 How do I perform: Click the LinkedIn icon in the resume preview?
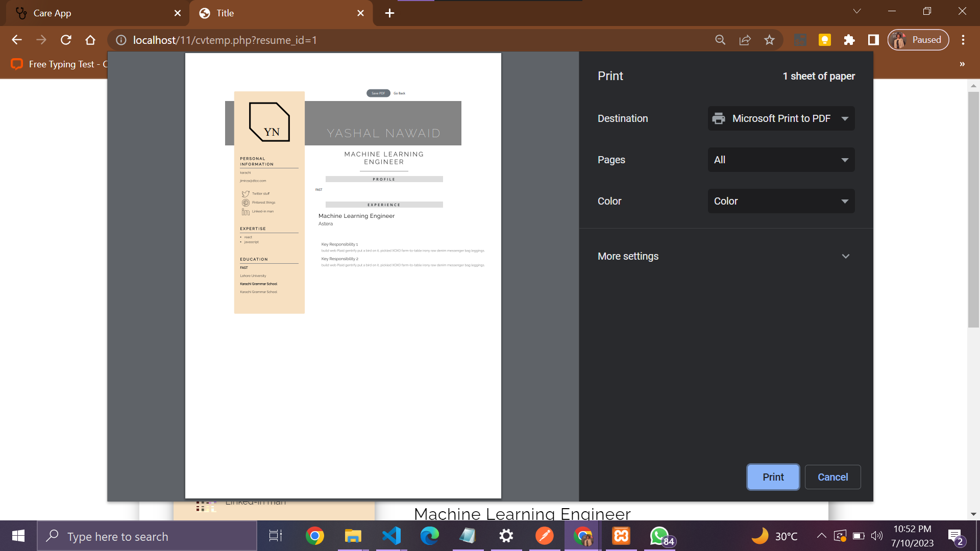click(x=247, y=211)
